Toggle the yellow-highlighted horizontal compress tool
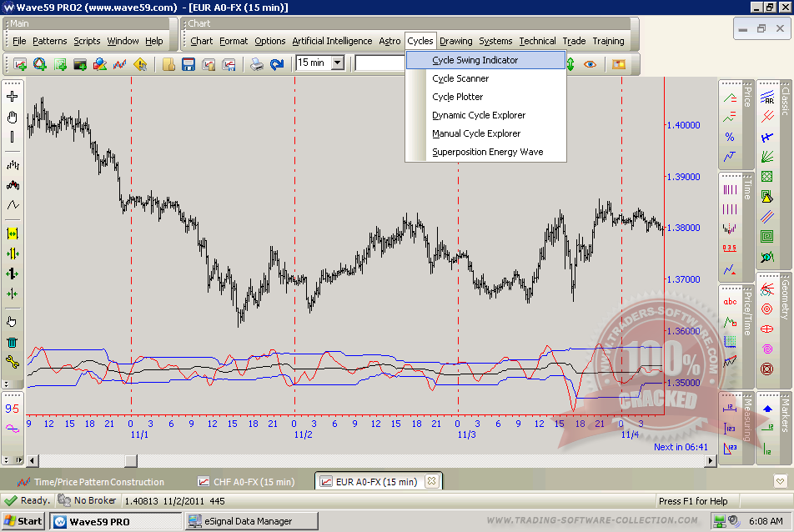Image resolution: width=794 pixels, height=532 pixels. (x=13, y=233)
